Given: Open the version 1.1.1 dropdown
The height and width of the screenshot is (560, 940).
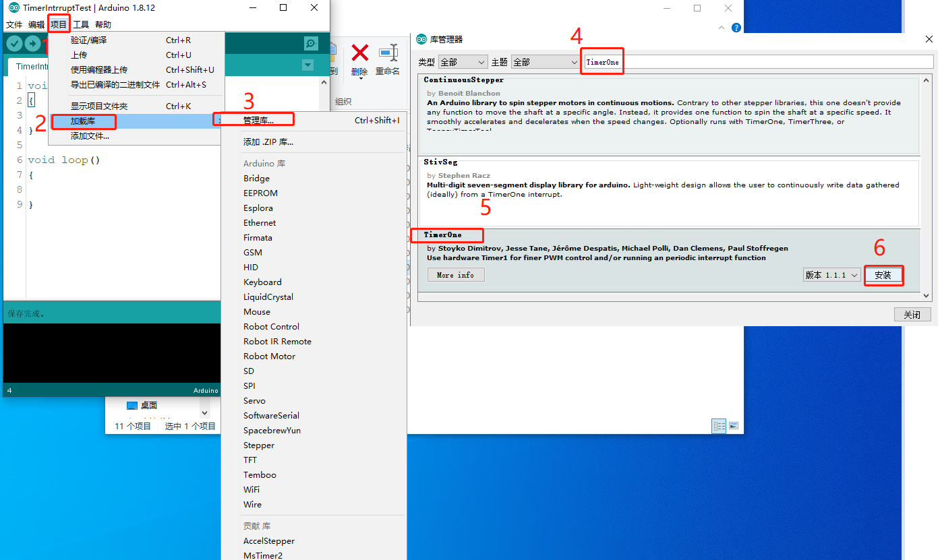Looking at the screenshot, I should click(x=831, y=275).
